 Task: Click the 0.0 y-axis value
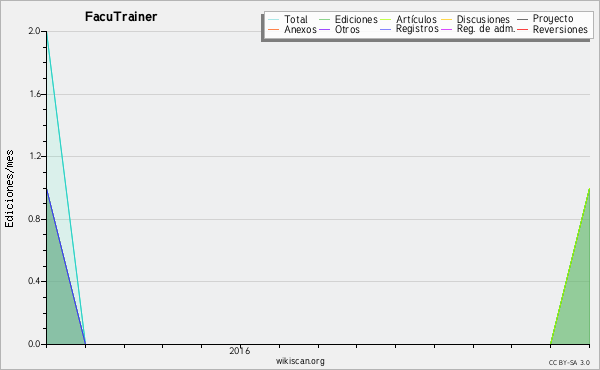[34, 344]
